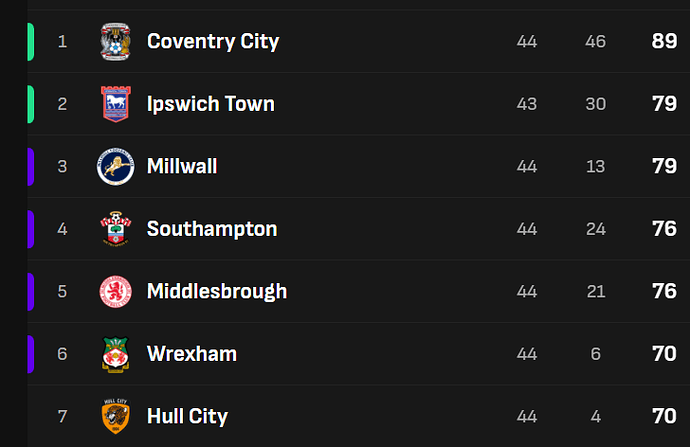The width and height of the screenshot is (690, 447).
Task: Click the Wrexham club crest
Action: [115, 355]
